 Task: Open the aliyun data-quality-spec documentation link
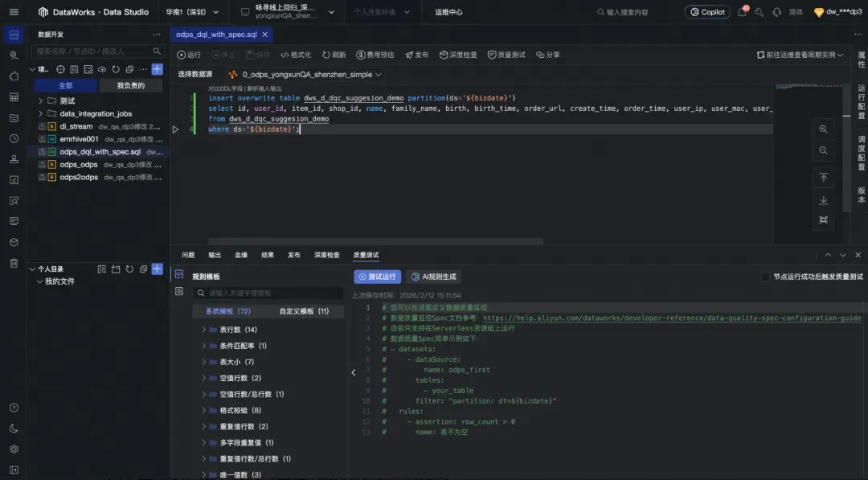[671, 318]
